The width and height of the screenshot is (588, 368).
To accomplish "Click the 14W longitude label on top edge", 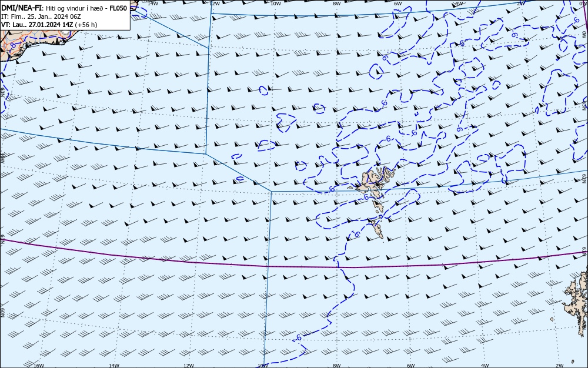I will pos(153,3).
